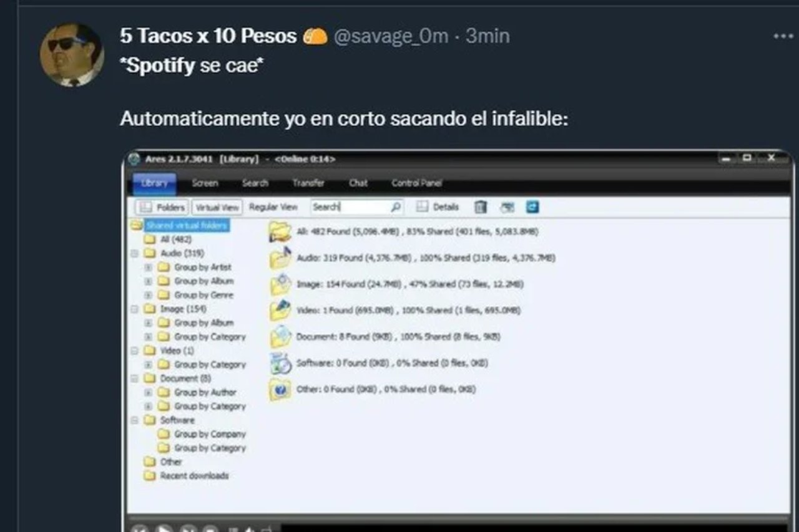The height and width of the screenshot is (532, 799).
Task: Select the Software tree folder
Action: click(177, 420)
